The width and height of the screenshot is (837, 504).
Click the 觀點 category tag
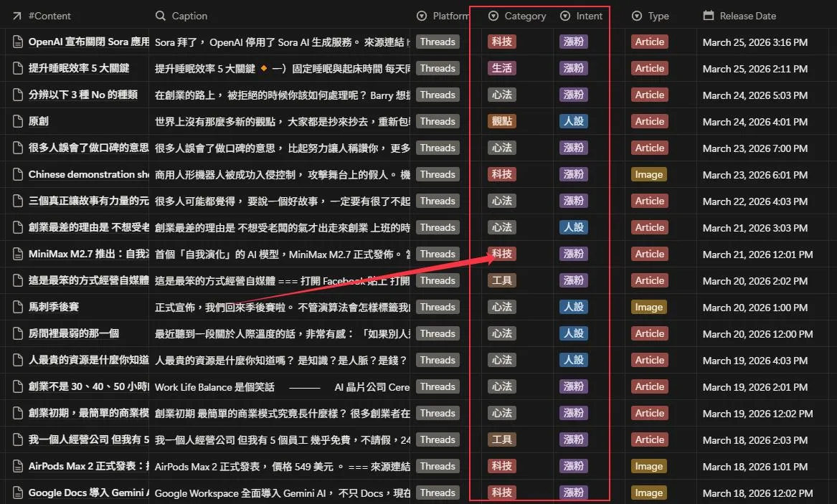point(501,121)
